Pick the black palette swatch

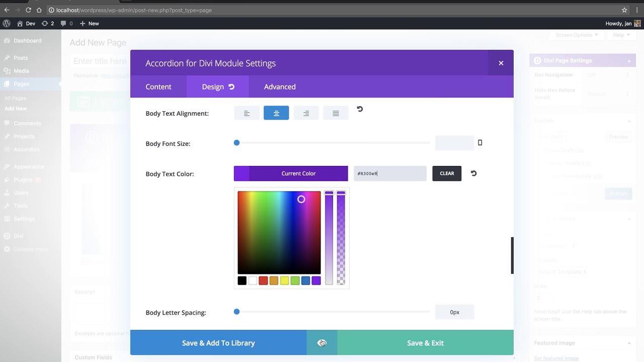click(242, 281)
